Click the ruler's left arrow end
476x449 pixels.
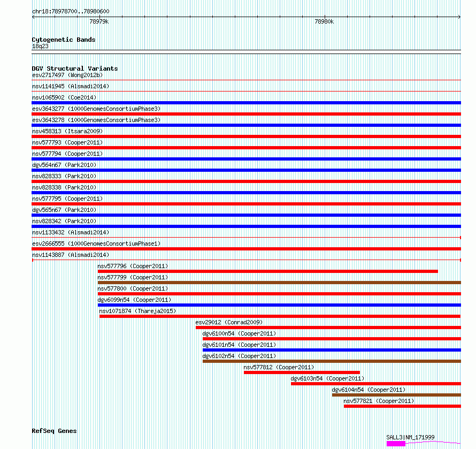tap(33, 17)
